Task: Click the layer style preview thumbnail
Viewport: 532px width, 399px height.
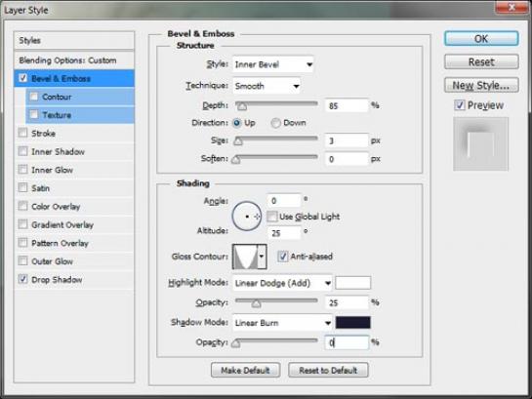Action: coord(481,144)
